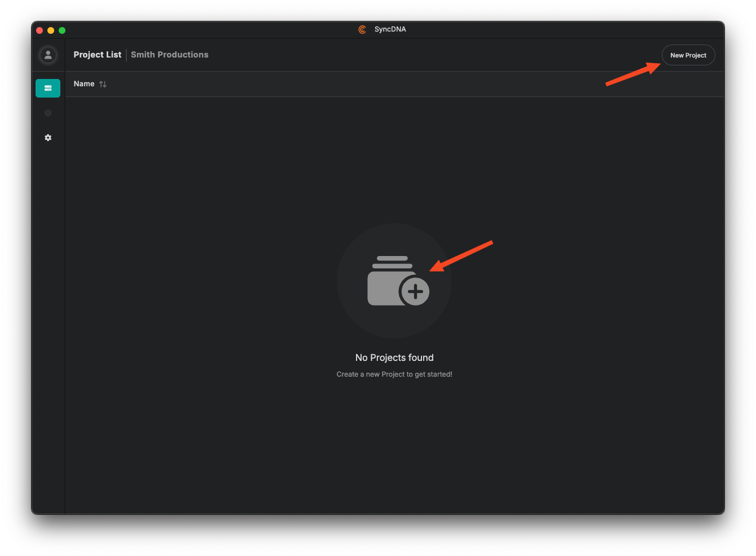Click the orange SyncDNA logo in title bar

[362, 29]
